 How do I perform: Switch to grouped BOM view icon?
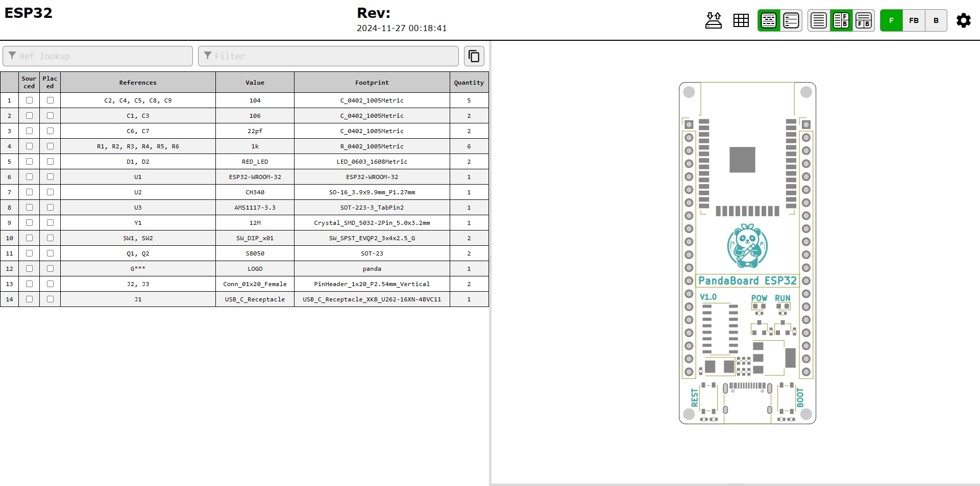pyautogui.click(x=769, y=20)
